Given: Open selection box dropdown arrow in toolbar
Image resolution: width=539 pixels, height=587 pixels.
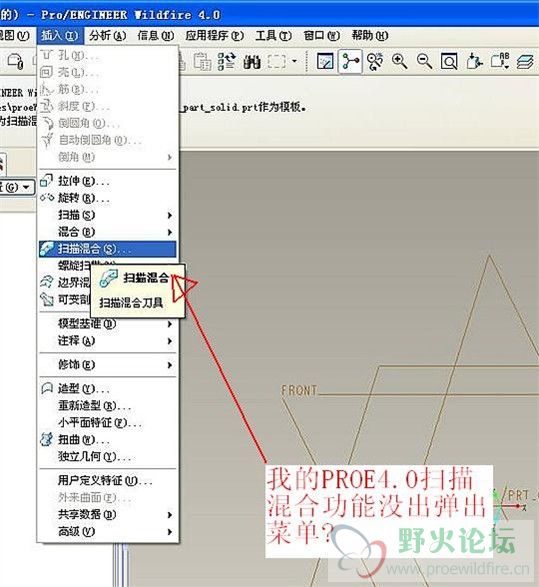Looking at the screenshot, I should click(295, 61).
